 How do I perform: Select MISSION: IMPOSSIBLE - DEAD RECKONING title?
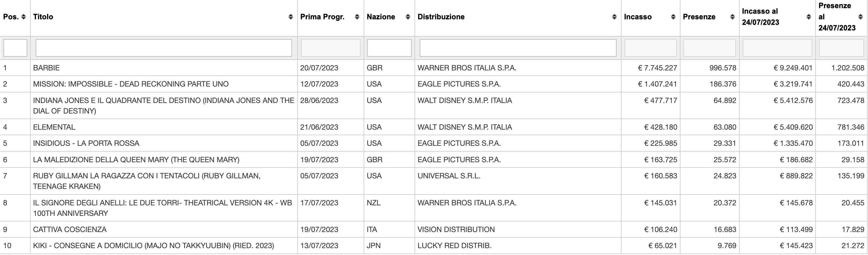(131, 84)
